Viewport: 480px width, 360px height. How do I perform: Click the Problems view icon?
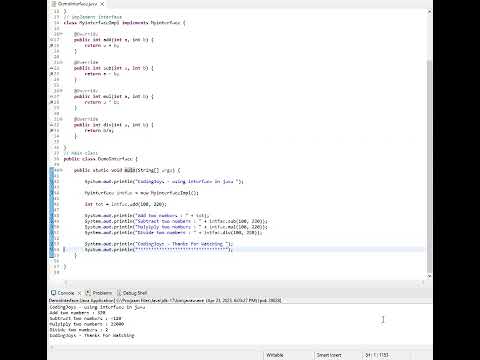click(x=88, y=293)
